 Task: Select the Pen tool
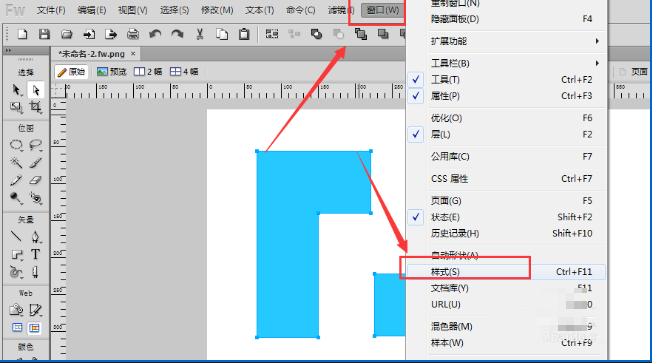coord(35,236)
